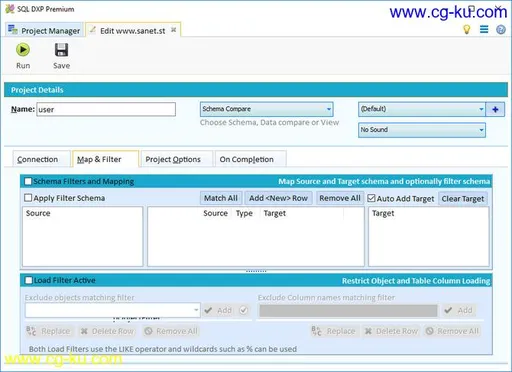Click the right Delete Row button
This screenshot has height=372, width=512.
tap(391, 331)
